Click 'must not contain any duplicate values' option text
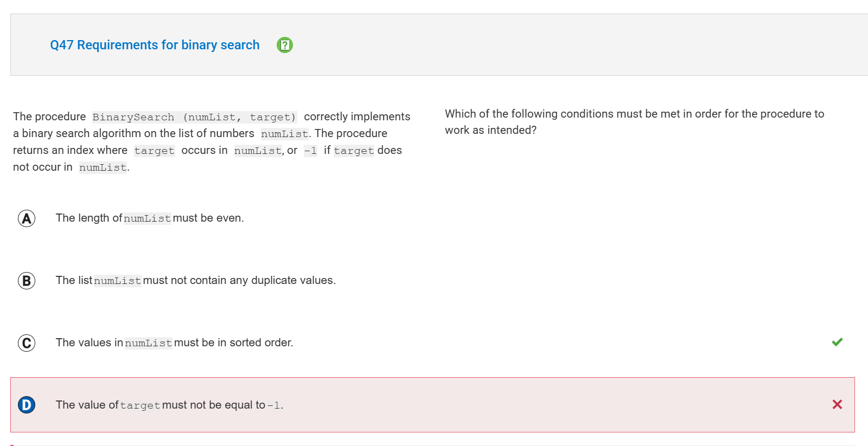868x446 pixels. click(x=239, y=280)
